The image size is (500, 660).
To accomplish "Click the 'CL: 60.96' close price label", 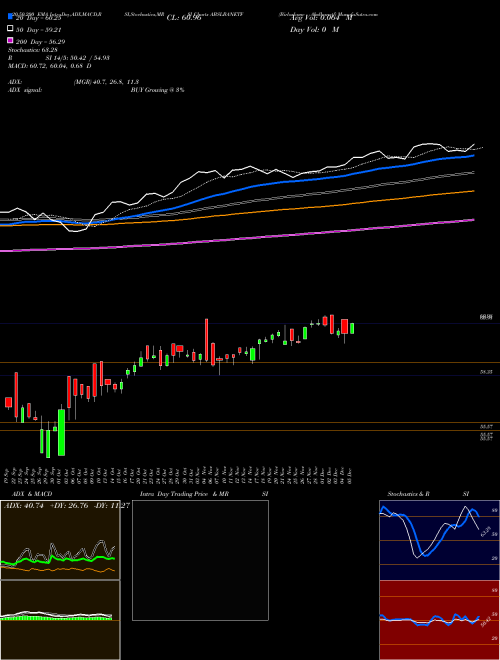I will click(184, 18).
